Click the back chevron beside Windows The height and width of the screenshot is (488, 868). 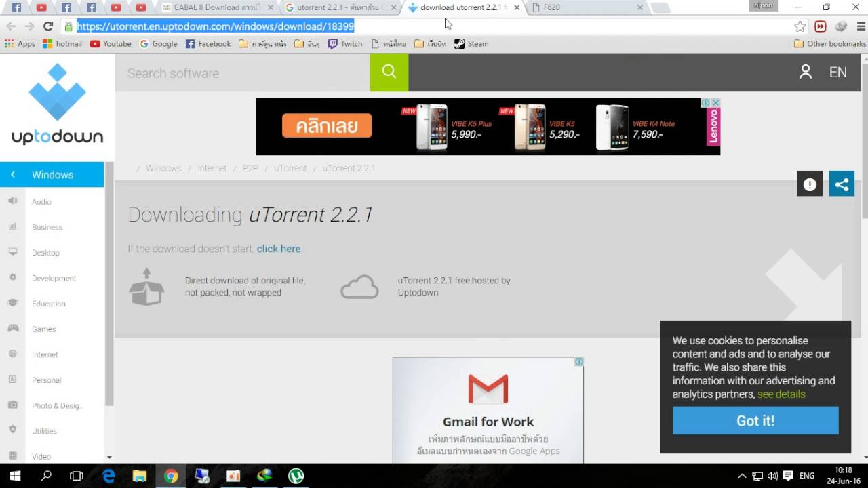click(x=12, y=175)
